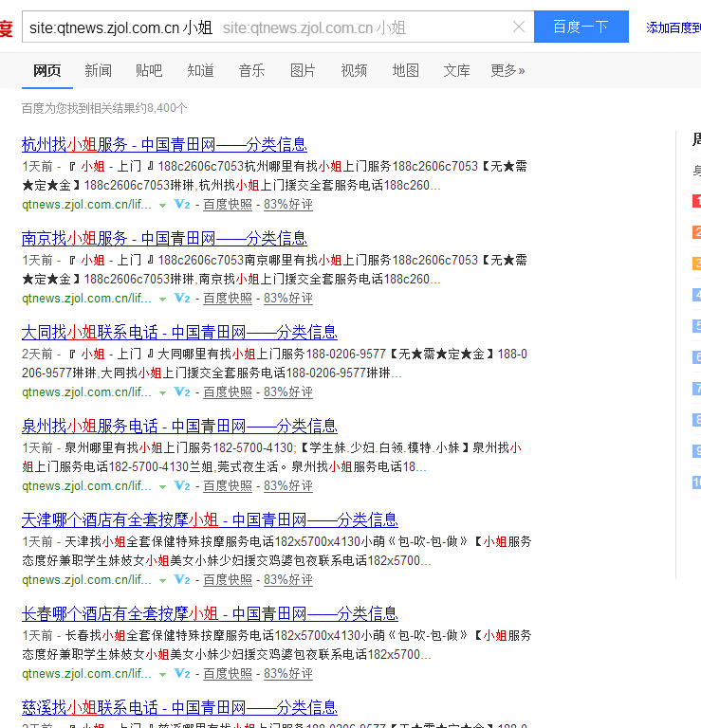The image size is (701, 728).
Task: Expand 更多» for more categories
Action: click(x=507, y=70)
